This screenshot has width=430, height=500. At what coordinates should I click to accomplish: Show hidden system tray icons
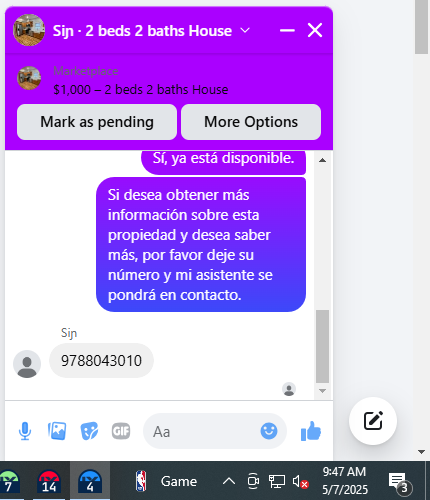229,481
